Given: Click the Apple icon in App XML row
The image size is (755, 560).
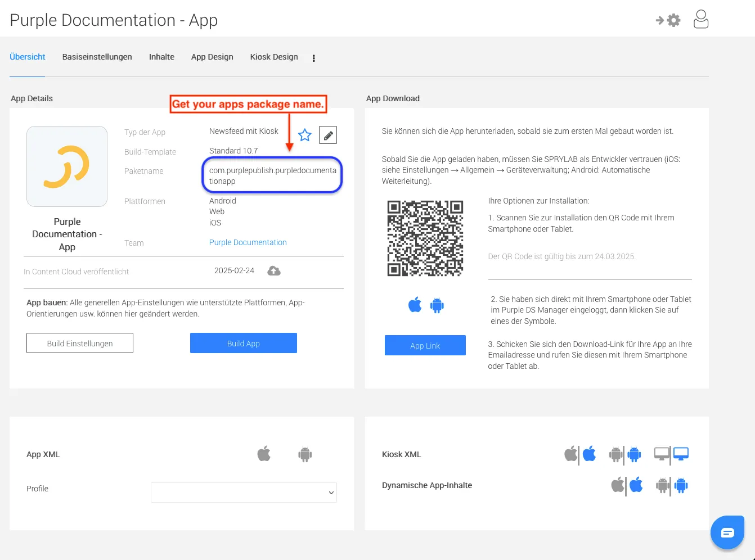Looking at the screenshot, I should click(264, 454).
